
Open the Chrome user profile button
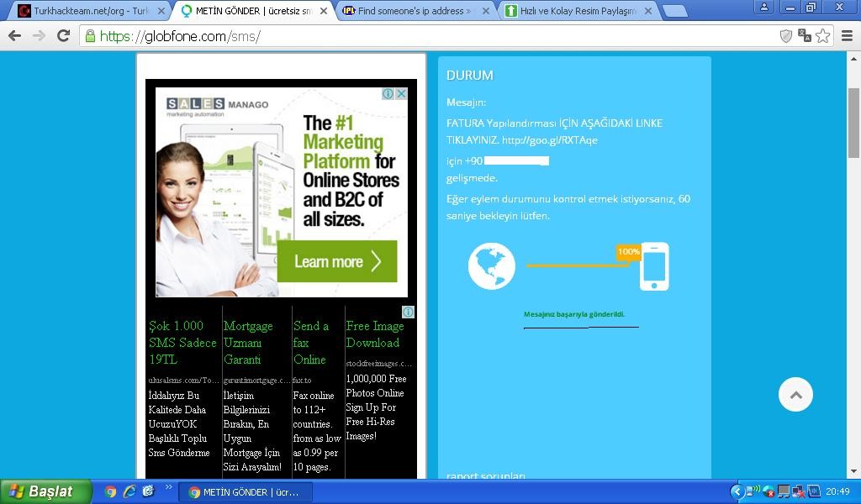coord(763,7)
